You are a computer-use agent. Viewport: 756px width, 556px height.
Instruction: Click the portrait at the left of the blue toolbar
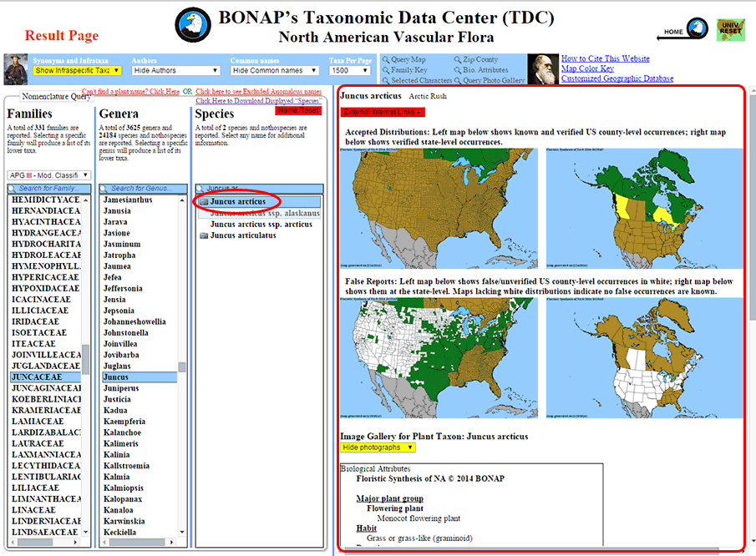point(16,69)
